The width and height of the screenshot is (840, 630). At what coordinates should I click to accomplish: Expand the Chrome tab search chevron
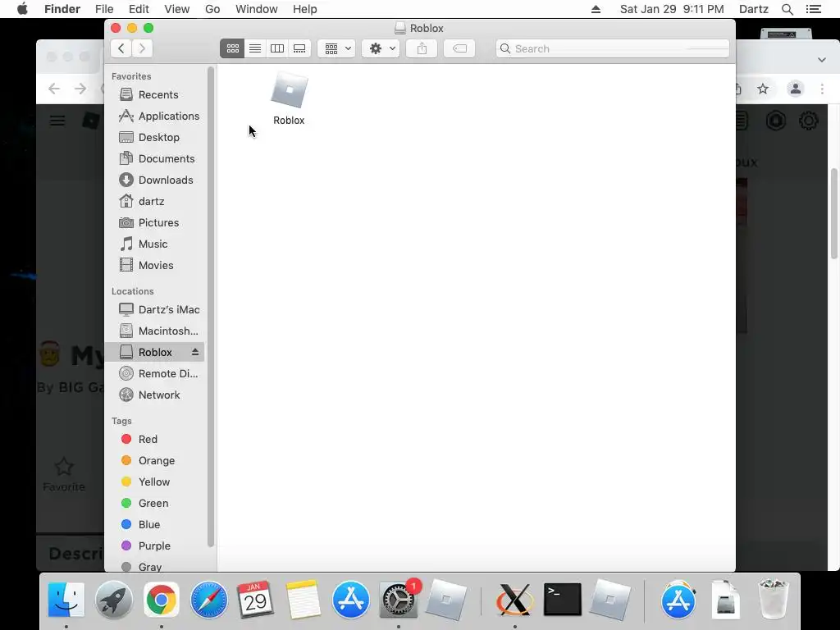coord(822,59)
